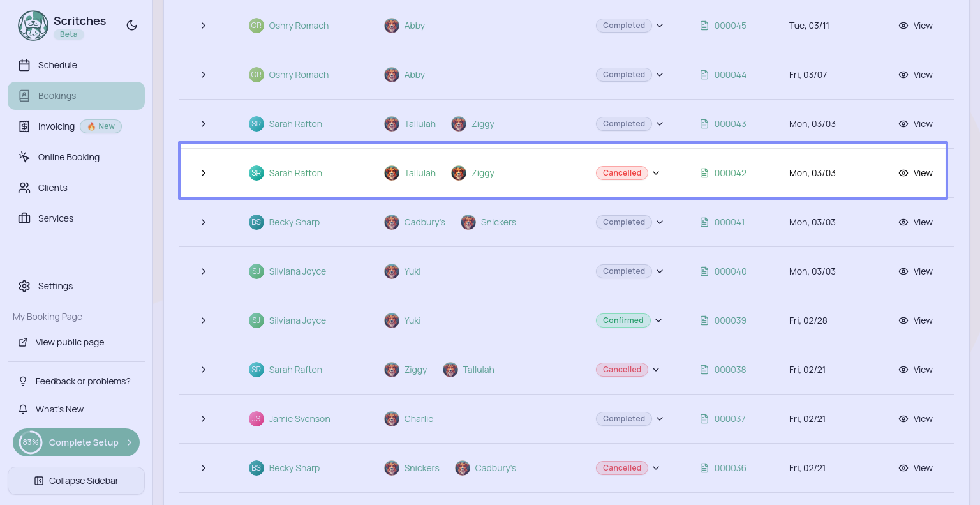The image size is (980, 505).
Task: View booking 000037 via eye icon
Action: click(903, 419)
